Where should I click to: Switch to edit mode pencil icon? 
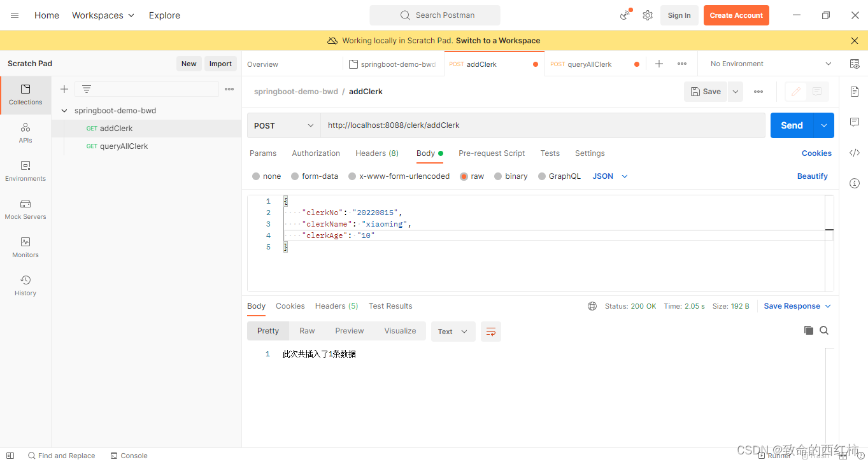pos(795,92)
